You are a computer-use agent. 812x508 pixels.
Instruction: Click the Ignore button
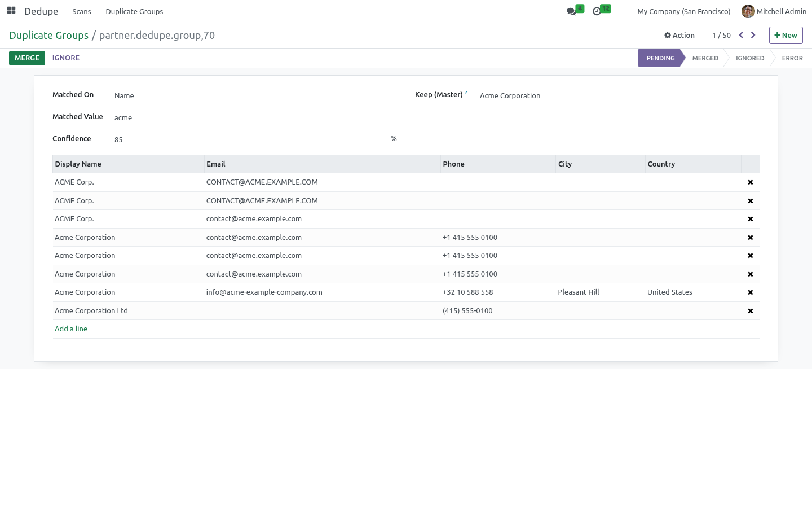point(66,58)
